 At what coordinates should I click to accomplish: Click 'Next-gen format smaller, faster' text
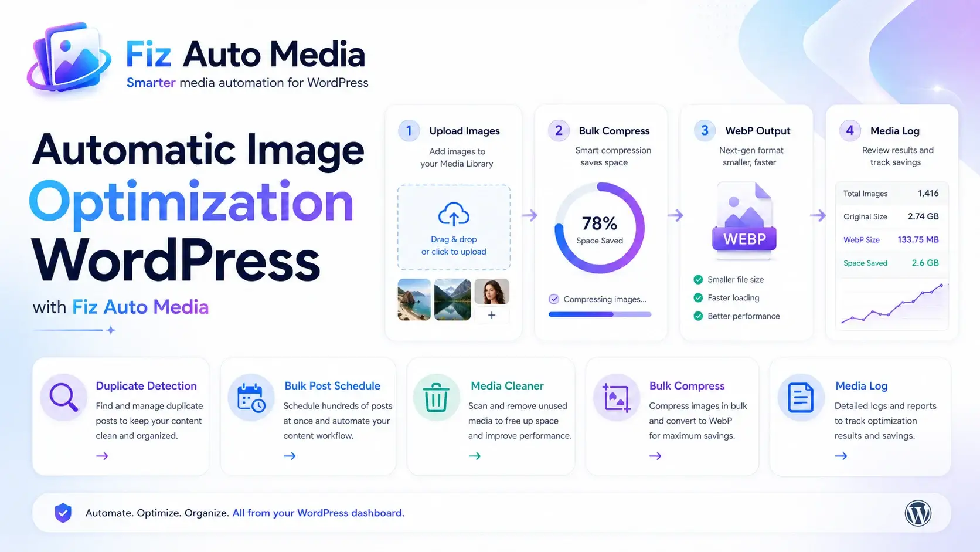tap(751, 156)
